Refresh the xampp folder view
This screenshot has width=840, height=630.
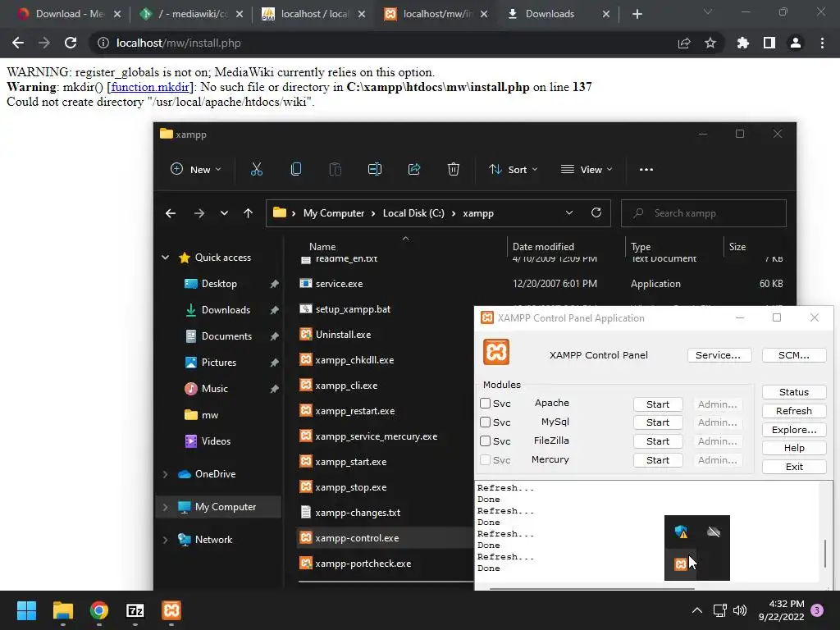click(596, 212)
